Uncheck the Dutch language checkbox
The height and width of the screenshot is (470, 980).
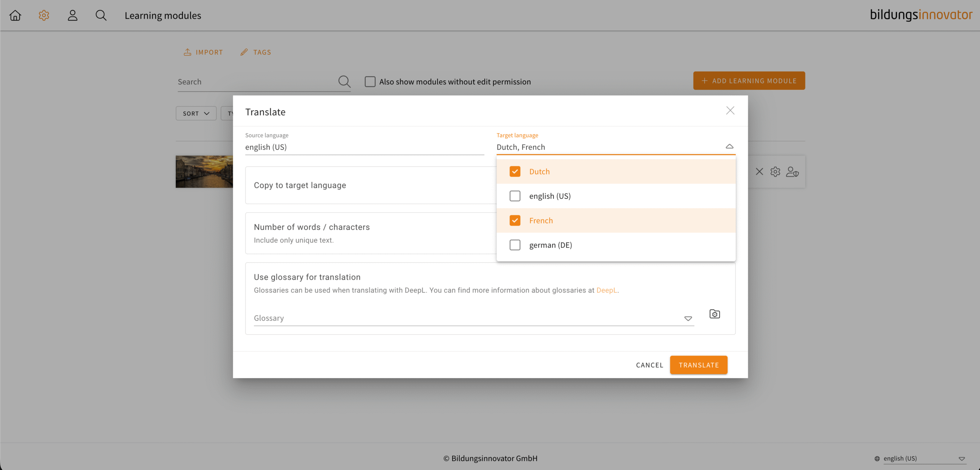coord(515,171)
